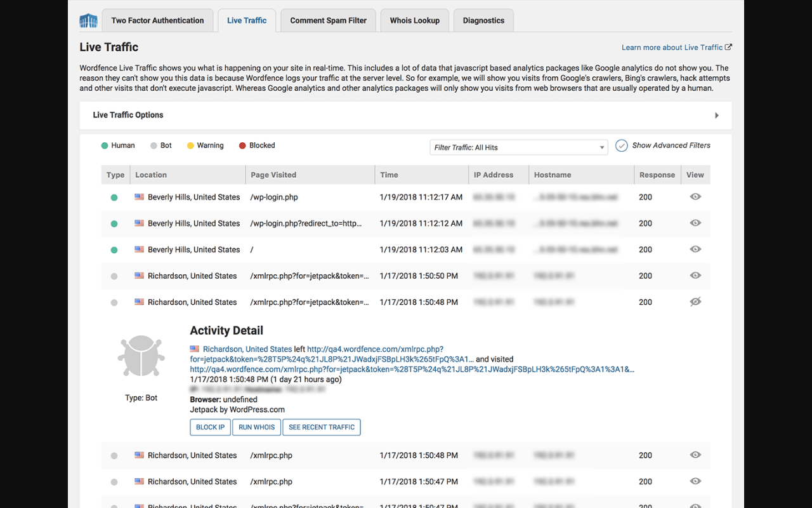Open the Filter Traffic dropdown
812x508 pixels.
[519, 147]
